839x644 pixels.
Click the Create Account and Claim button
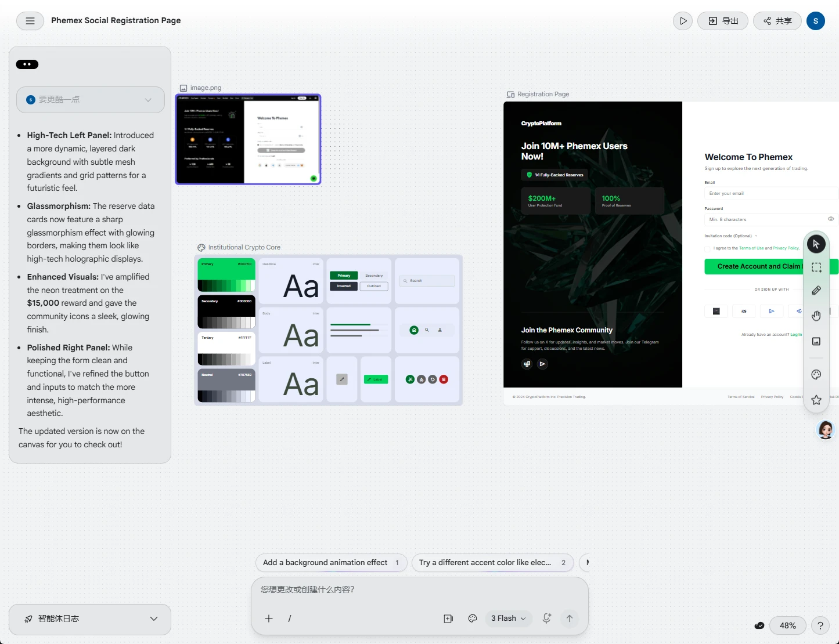[x=771, y=266]
